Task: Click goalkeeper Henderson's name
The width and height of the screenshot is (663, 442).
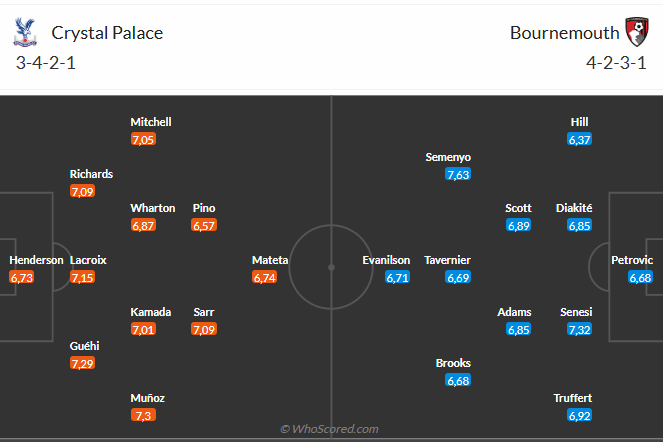Action: 36,260
